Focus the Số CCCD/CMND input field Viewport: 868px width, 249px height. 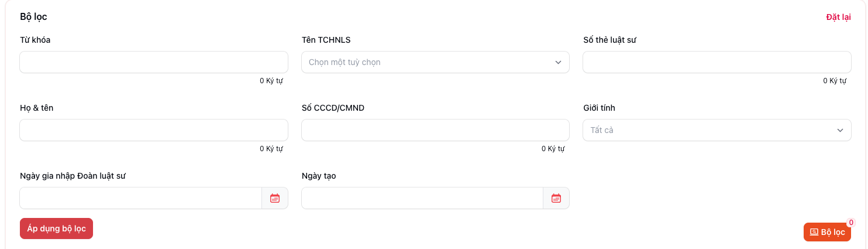pos(435,130)
